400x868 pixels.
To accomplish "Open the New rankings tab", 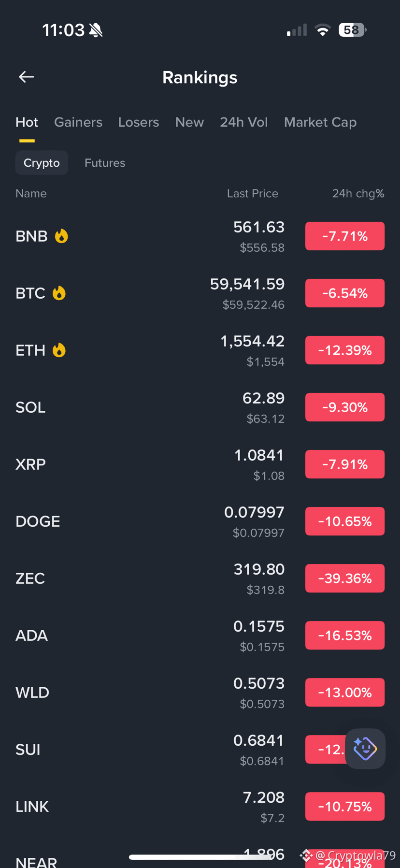I will [189, 122].
